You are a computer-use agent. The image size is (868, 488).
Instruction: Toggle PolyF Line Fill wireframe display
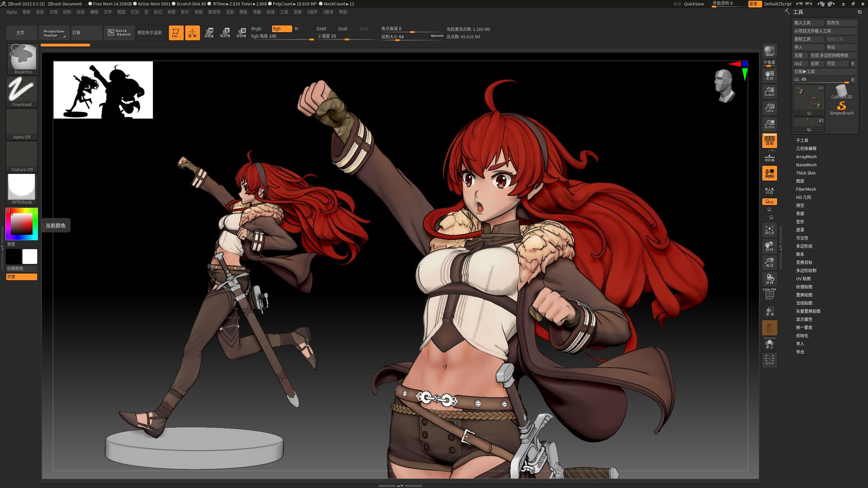769,294
